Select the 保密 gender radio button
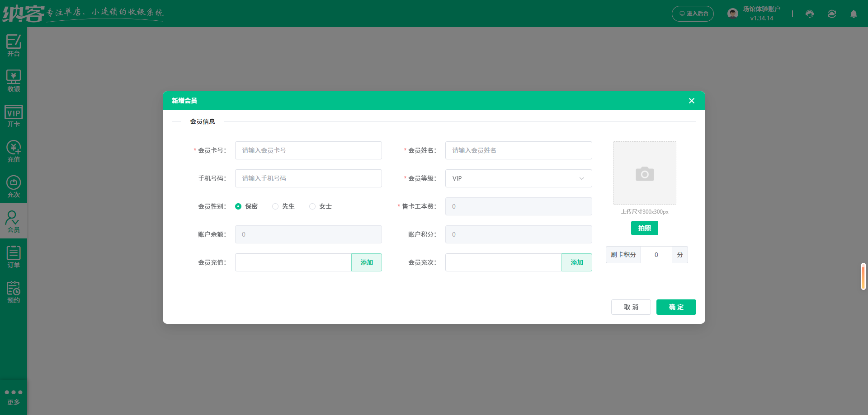This screenshot has height=415, width=868. pyautogui.click(x=238, y=206)
